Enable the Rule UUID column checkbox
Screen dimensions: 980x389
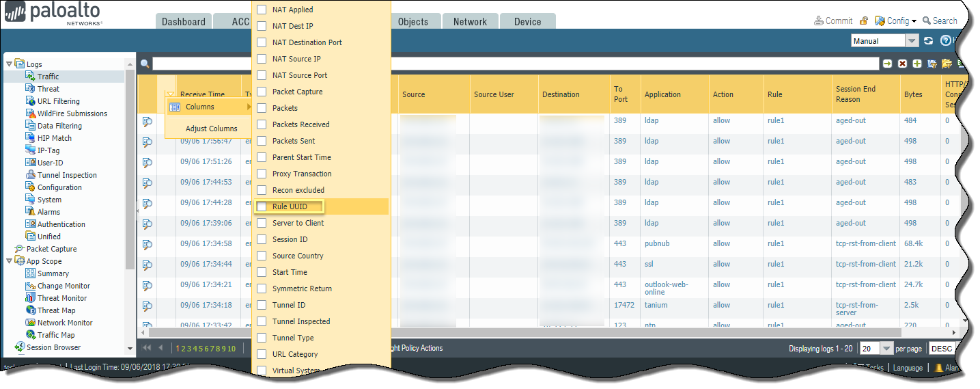coord(262,206)
